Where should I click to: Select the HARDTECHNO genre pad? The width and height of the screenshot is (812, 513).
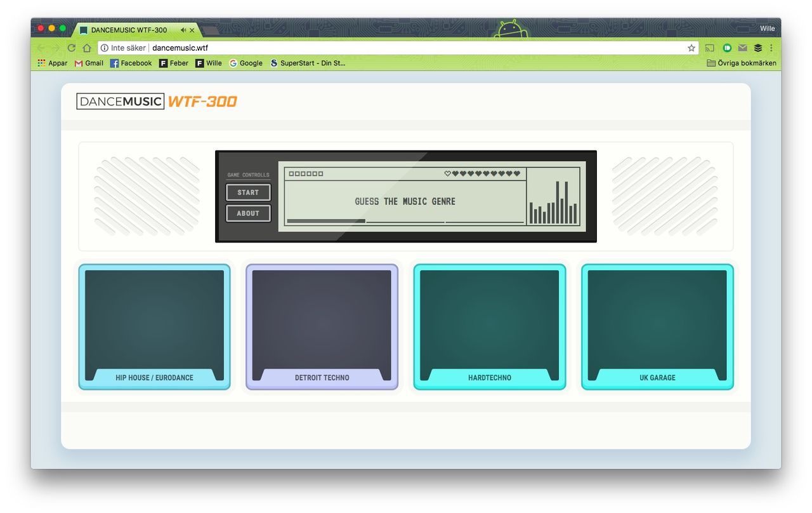point(489,327)
